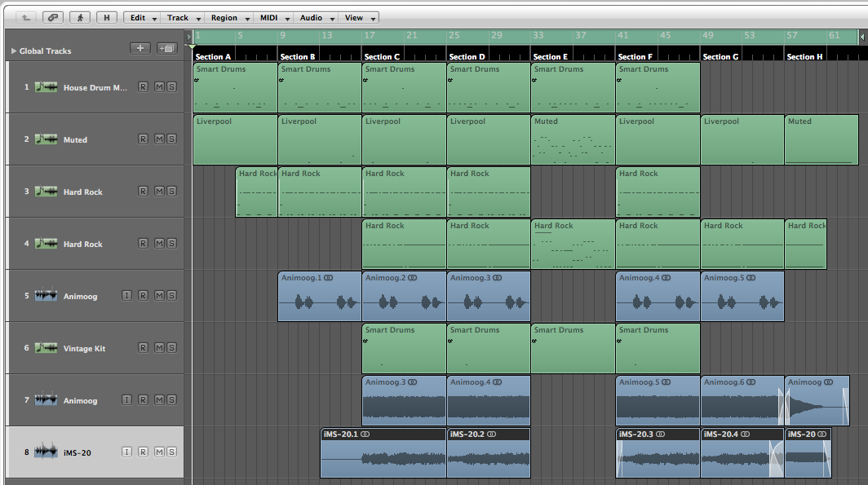868x485 pixels.
Task: Click bar 41 on the ruler
Action: click(622, 35)
